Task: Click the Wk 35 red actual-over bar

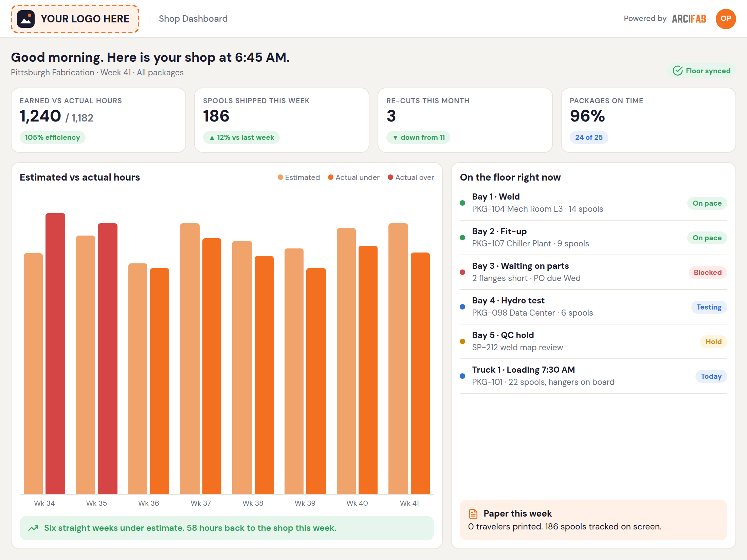Action: [x=108, y=358]
